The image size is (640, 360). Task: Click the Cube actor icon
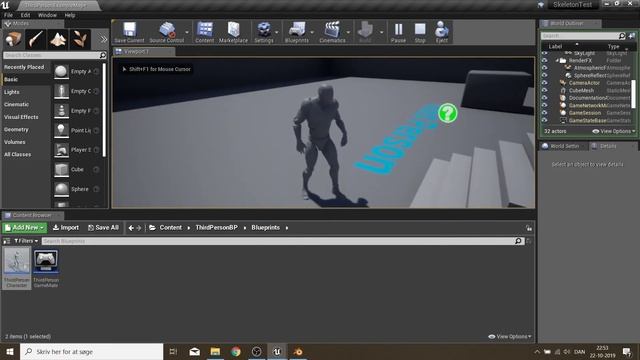[61, 169]
